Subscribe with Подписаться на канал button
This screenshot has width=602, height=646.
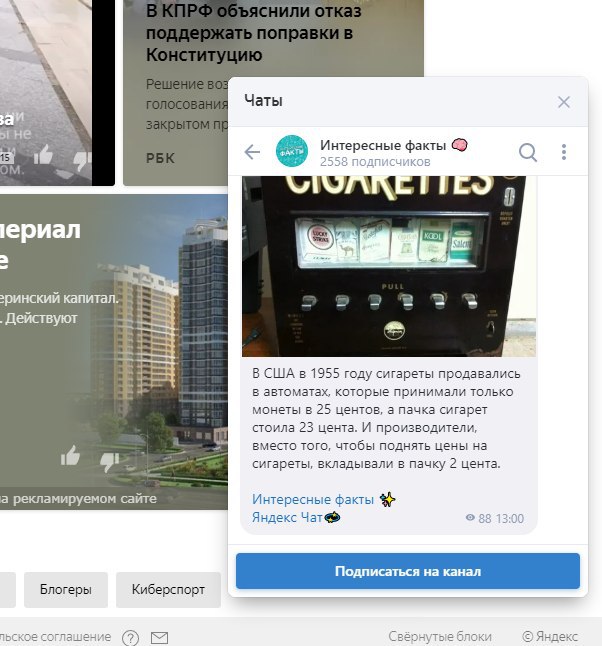pyautogui.click(x=408, y=571)
